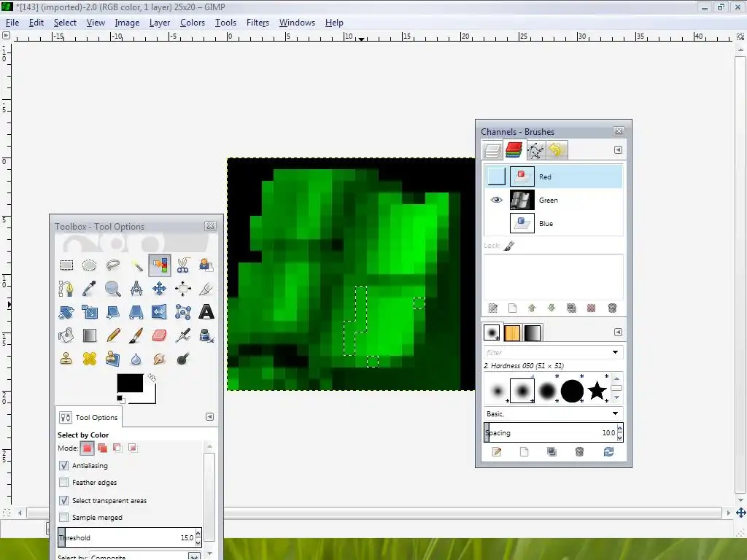747x560 pixels.
Task: Open the Channels dock tab menu arrow
Action: click(618, 150)
